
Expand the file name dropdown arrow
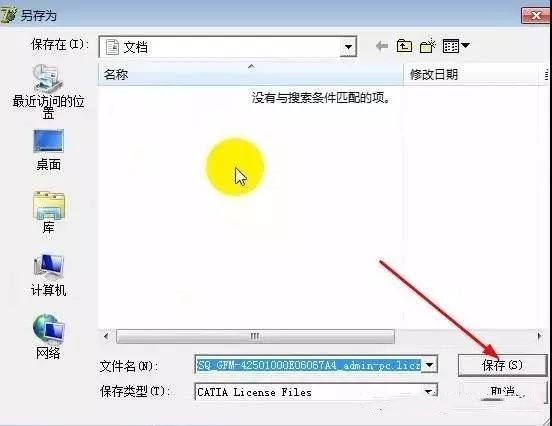point(429,365)
